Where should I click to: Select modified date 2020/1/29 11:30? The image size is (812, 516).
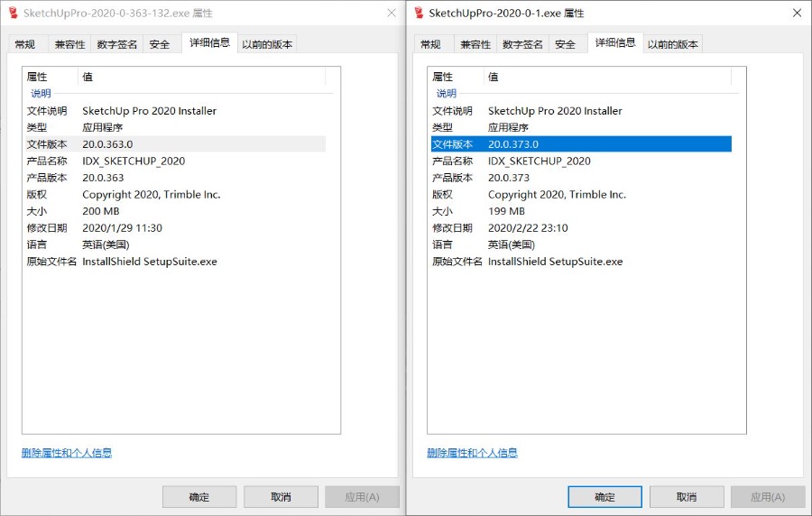122,227
